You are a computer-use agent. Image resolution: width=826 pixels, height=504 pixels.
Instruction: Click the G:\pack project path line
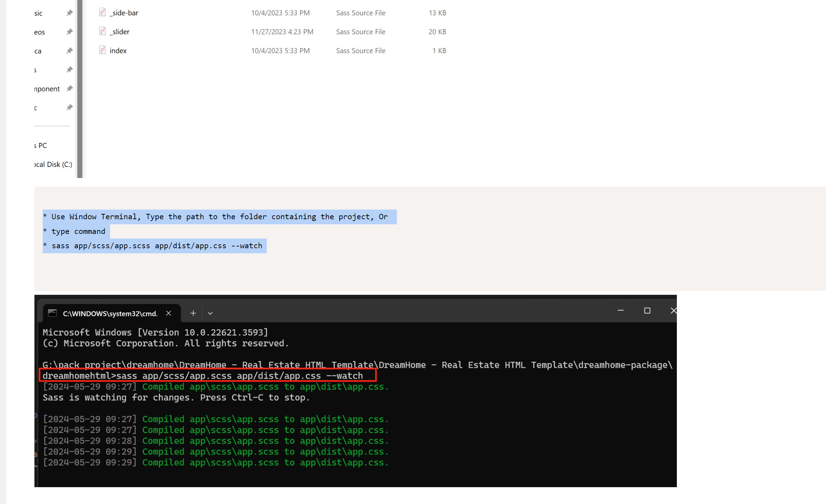coord(357,365)
